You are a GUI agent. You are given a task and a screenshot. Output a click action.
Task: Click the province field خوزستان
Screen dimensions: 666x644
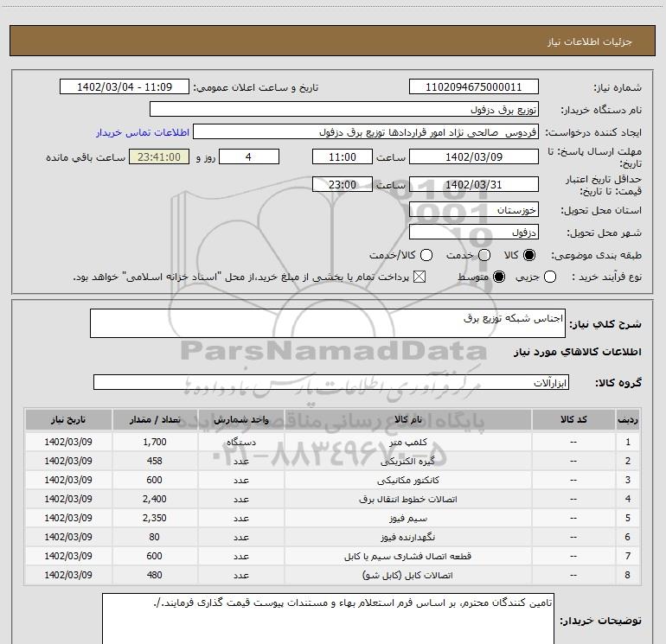[x=474, y=210]
